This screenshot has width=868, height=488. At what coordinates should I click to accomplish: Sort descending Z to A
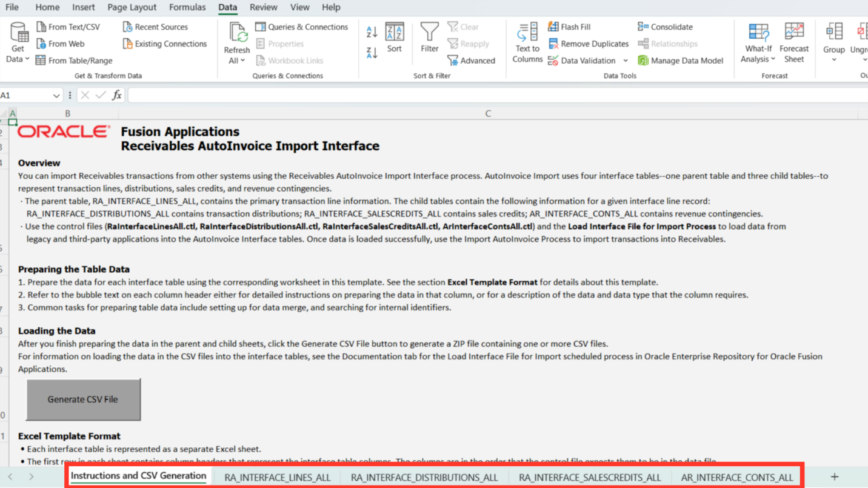(x=372, y=52)
